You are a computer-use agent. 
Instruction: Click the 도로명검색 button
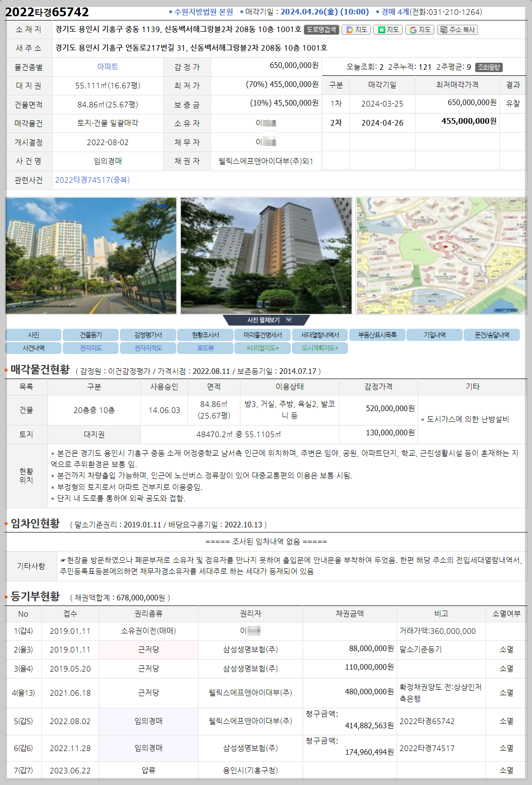tap(321, 30)
